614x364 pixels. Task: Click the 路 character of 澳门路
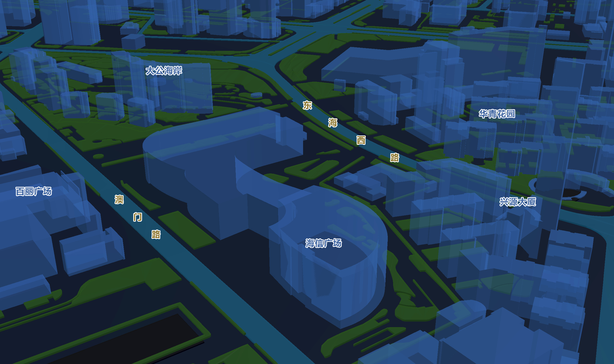(x=156, y=234)
